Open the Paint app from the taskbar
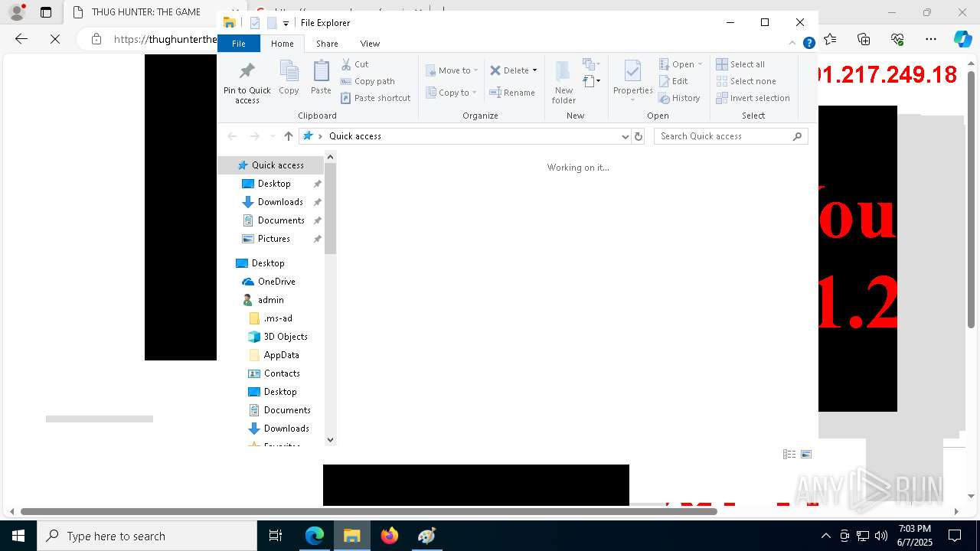This screenshot has width=980, height=551. [x=427, y=536]
